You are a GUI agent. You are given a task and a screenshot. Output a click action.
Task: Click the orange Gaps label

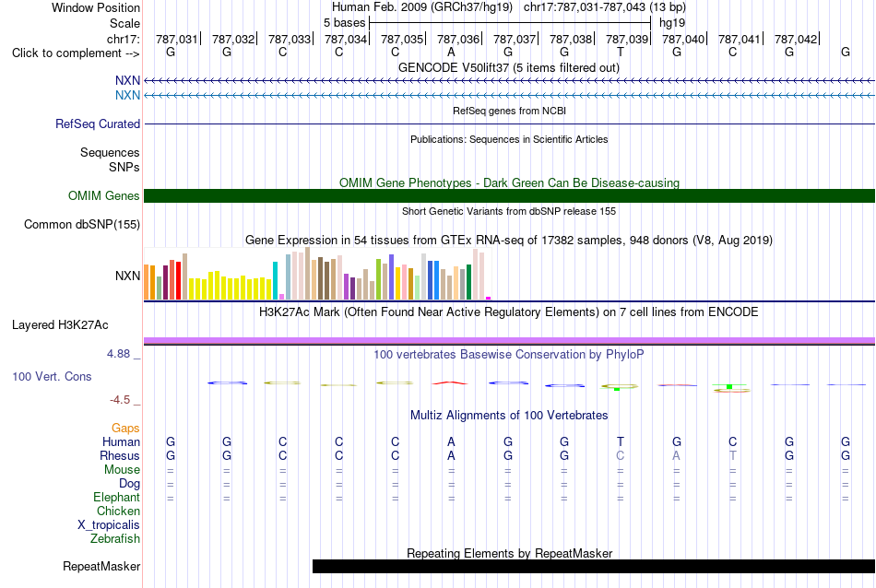125,429
